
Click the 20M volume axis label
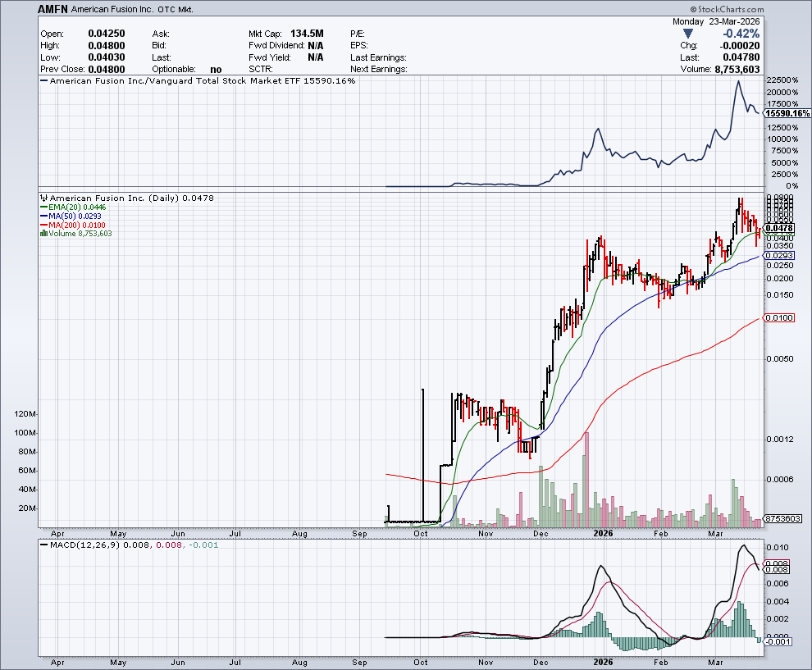pos(27,508)
